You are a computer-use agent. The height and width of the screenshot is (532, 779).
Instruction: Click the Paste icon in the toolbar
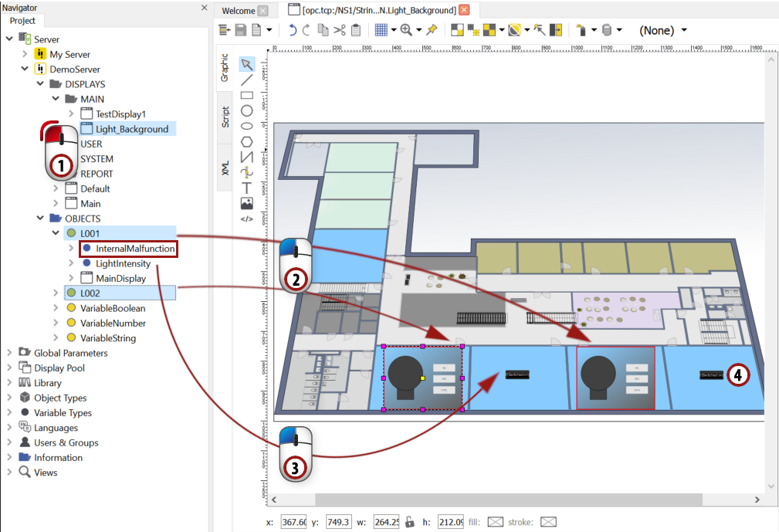coord(356,30)
